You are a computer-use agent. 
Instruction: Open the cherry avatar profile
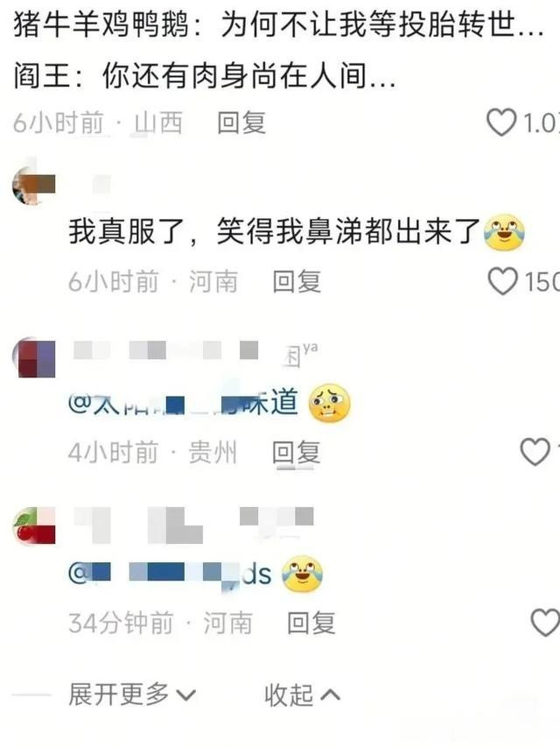tap(34, 526)
